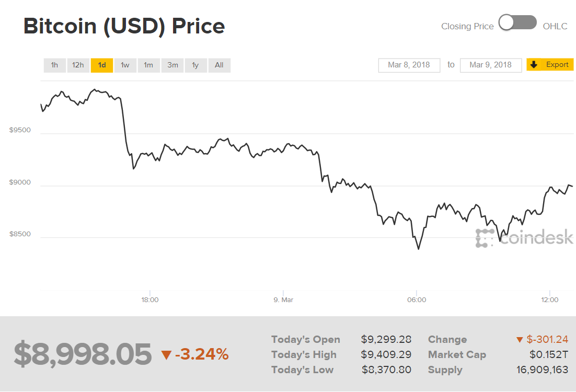This screenshot has height=392, width=576.
Task: Click the red down triangle beside -3.24%
Action: coord(166,354)
